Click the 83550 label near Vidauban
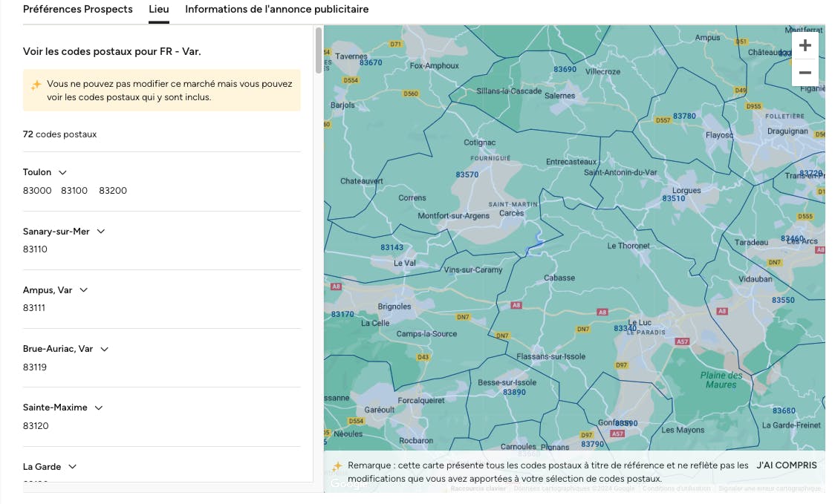Viewport: 835px width, 504px height. (x=783, y=300)
